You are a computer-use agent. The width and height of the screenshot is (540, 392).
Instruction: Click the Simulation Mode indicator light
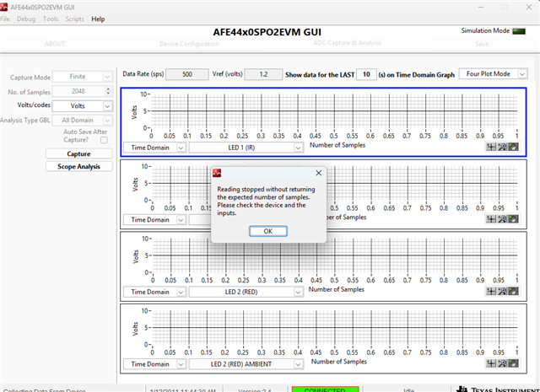519,31
